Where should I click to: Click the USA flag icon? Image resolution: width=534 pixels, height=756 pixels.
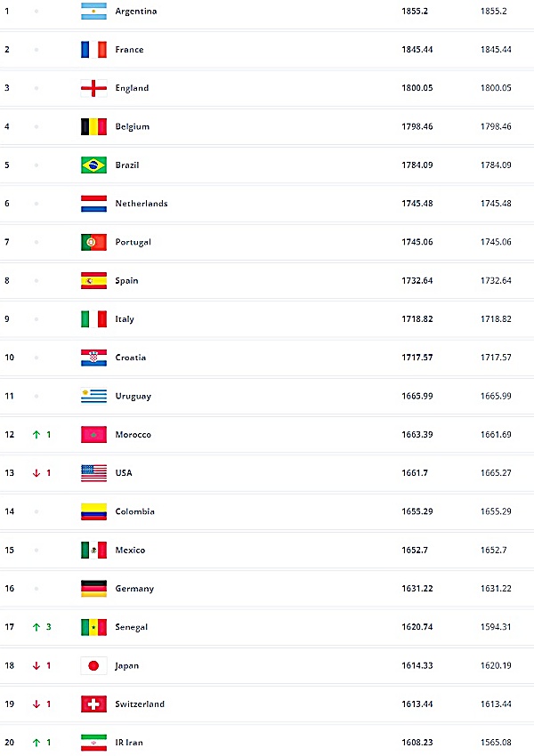[x=93, y=473]
